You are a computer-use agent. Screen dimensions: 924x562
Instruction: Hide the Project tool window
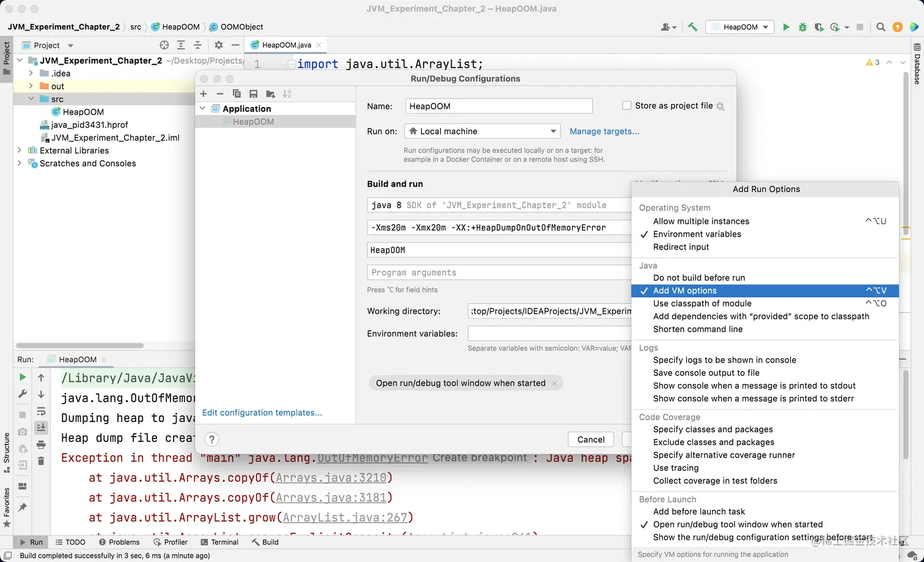point(235,45)
